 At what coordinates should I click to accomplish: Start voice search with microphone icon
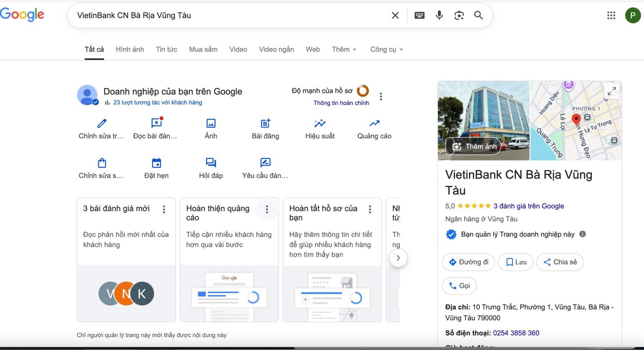click(439, 15)
